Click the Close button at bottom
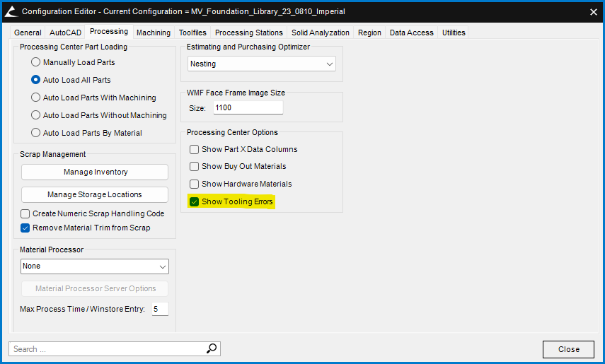The width and height of the screenshot is (605, 364). click(x=568, y=349)
